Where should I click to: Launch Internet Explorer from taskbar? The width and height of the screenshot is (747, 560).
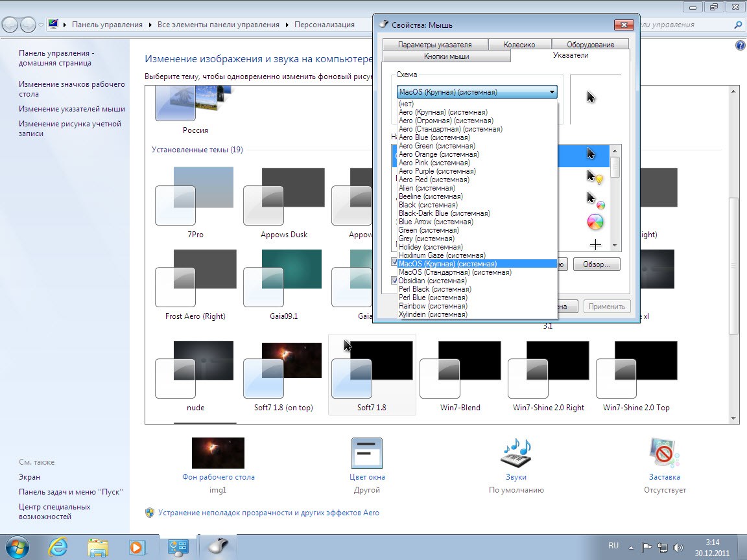58,548
